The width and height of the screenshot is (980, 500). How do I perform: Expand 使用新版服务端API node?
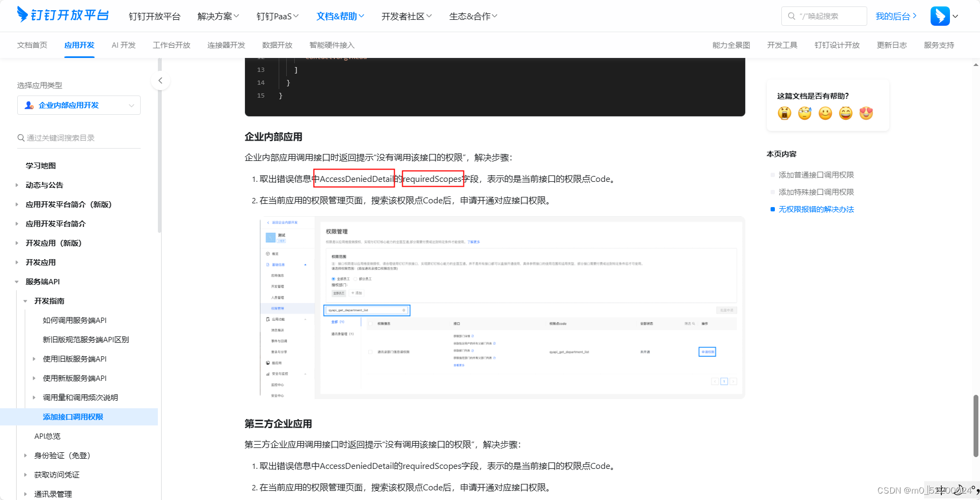[x=34, y=378]
